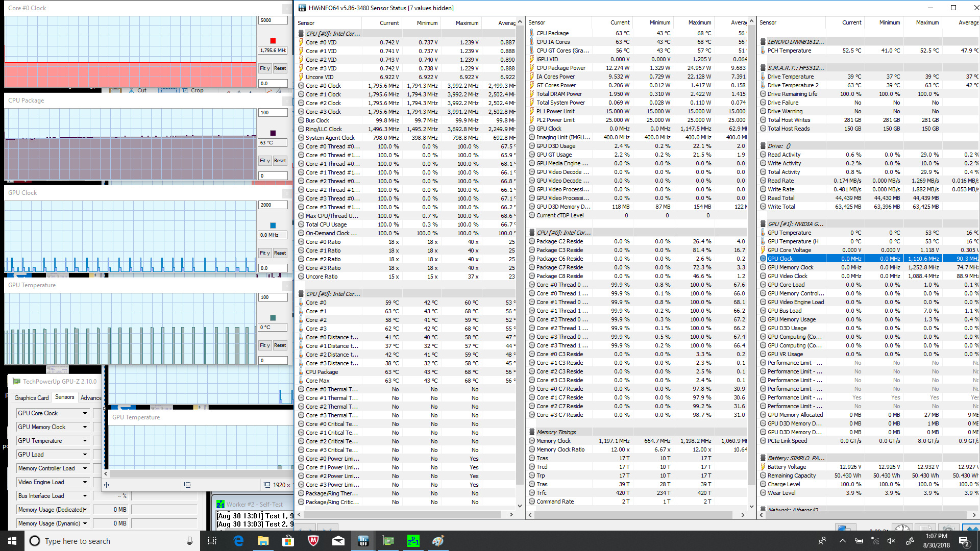Click the GPU-Z title bar icon

[16, 382]
